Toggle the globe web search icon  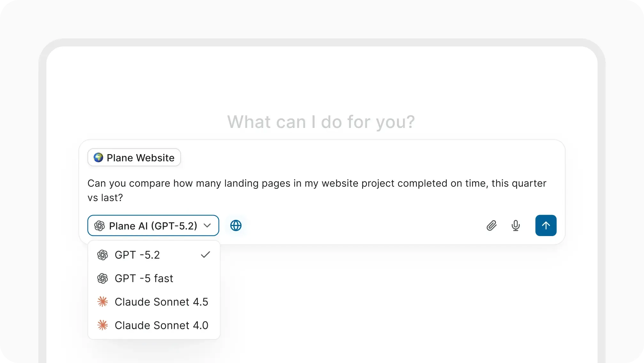tap(236, 226)
